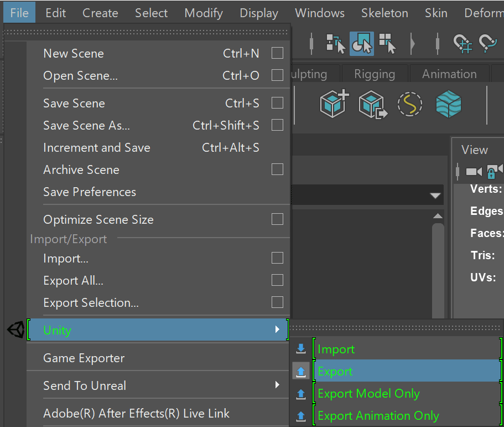Click the cube with plus shelf icon
Image resolution: width=504 pixels, height=427 pixels.
334,104
